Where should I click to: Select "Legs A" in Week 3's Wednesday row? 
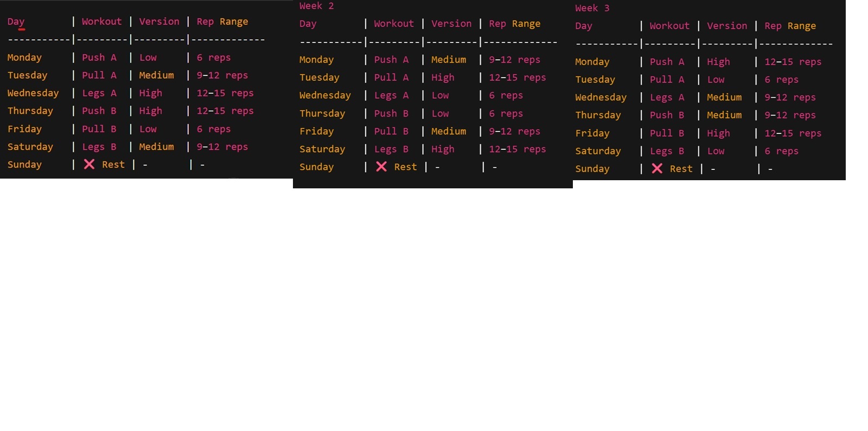[x=667, y=98]
